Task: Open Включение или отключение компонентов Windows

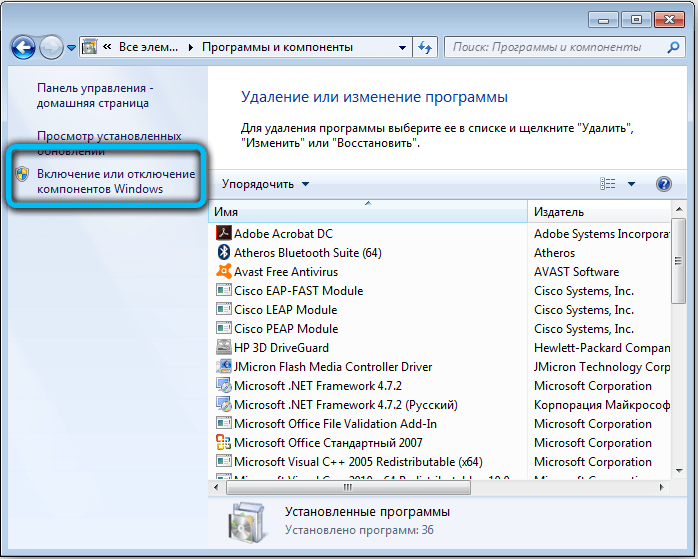Action: click(116, 181)
